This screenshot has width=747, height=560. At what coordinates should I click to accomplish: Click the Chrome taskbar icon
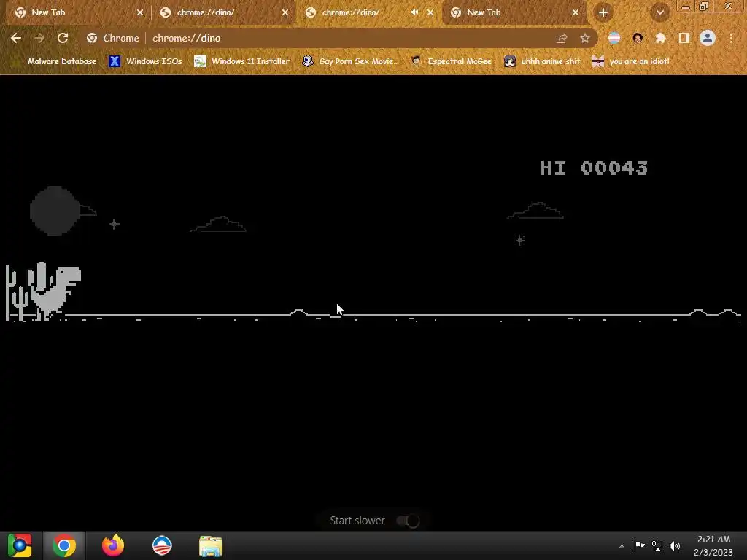[x=65, y=545]
